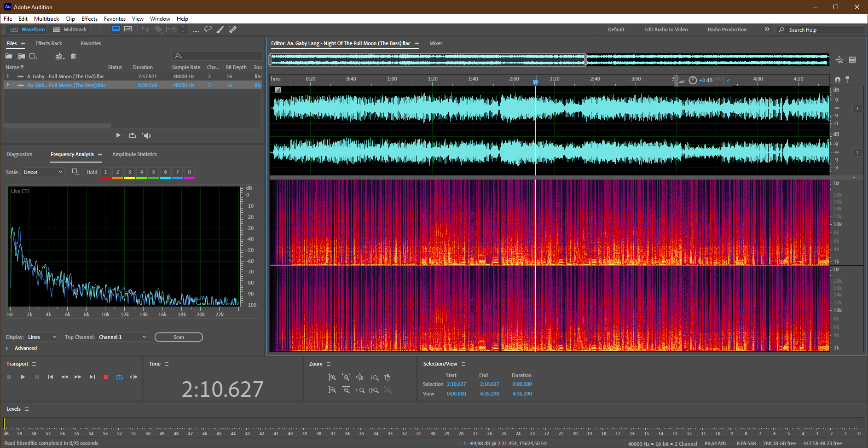Open Top Channel dropdown showing Channel 1
This screenshot has width=868, height=448.
[122, 337]
